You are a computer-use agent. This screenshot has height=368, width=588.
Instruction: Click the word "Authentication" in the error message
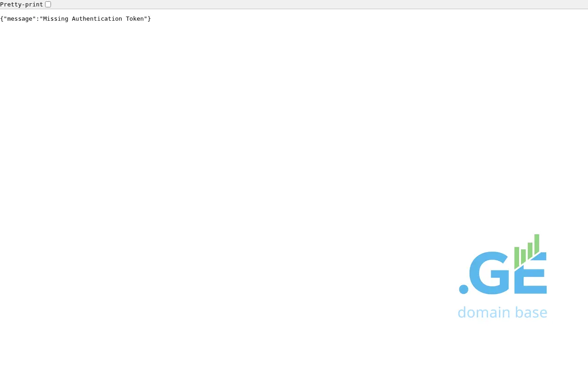pos(97,19)
